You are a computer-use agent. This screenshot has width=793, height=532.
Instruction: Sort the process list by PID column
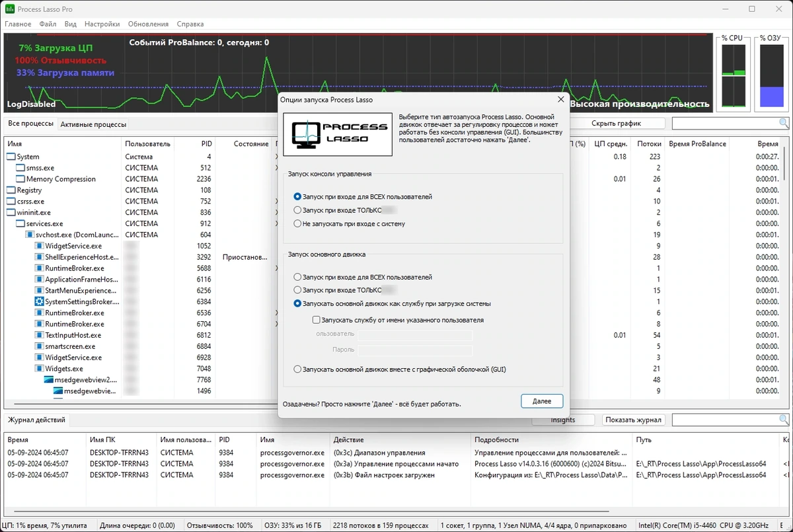tap(194, 143)
